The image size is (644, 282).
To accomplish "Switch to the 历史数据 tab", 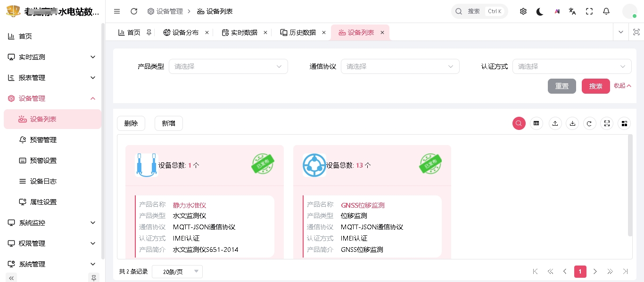I will (x=302, y=32).
